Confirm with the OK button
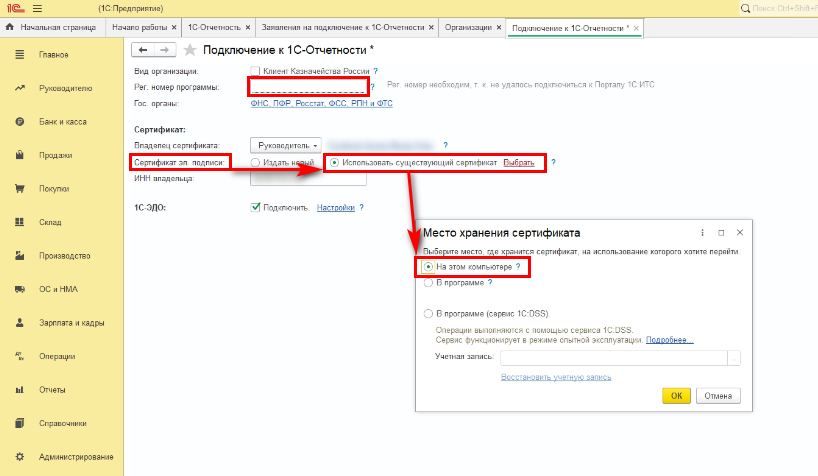Viewport: 818px width, 476px height. (x=676, y=396)
